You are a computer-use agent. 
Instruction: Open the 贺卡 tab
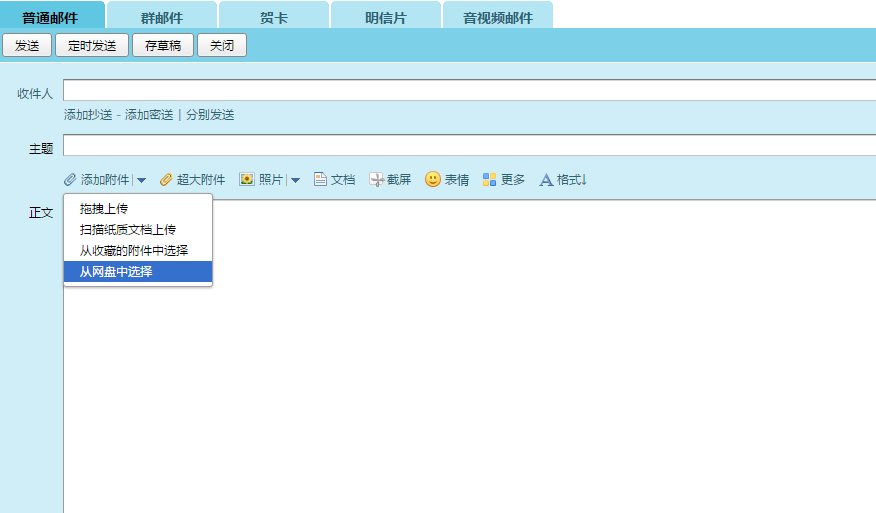click(274, 16)
